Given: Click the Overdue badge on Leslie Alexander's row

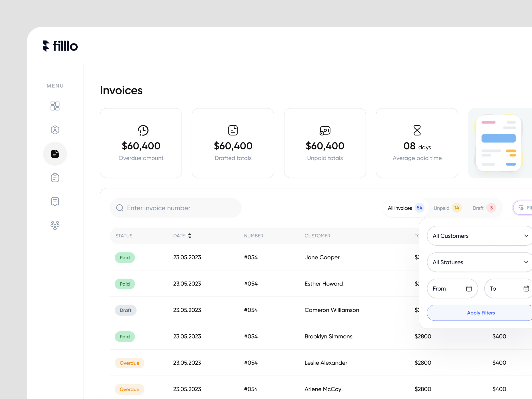Looking at the screenshot, I should (129, 363).
